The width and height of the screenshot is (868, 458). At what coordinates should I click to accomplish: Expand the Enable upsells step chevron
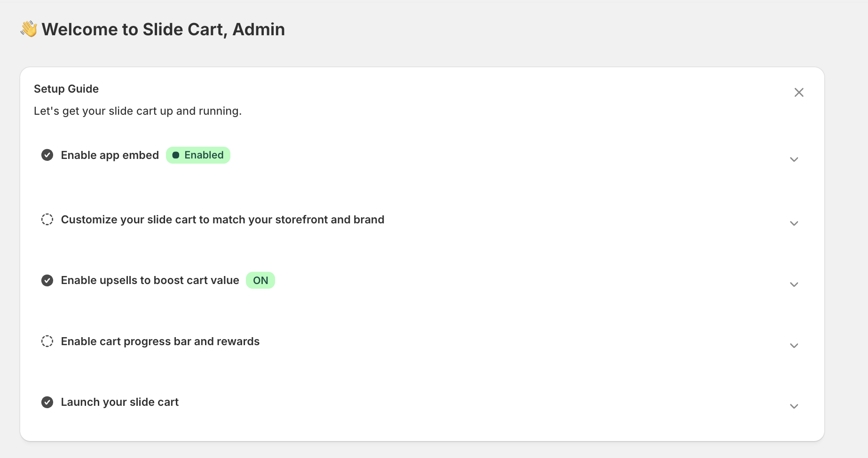click(x=794, y=284)
